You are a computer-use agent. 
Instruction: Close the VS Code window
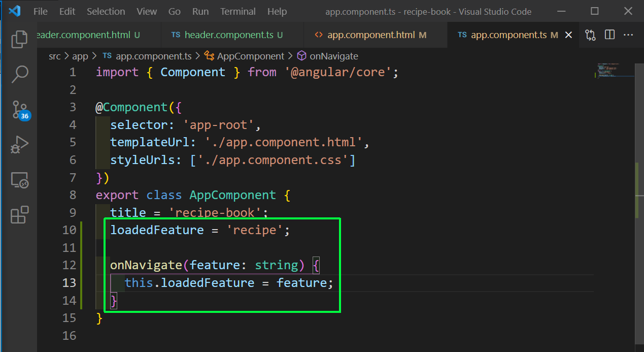(628, 11)
